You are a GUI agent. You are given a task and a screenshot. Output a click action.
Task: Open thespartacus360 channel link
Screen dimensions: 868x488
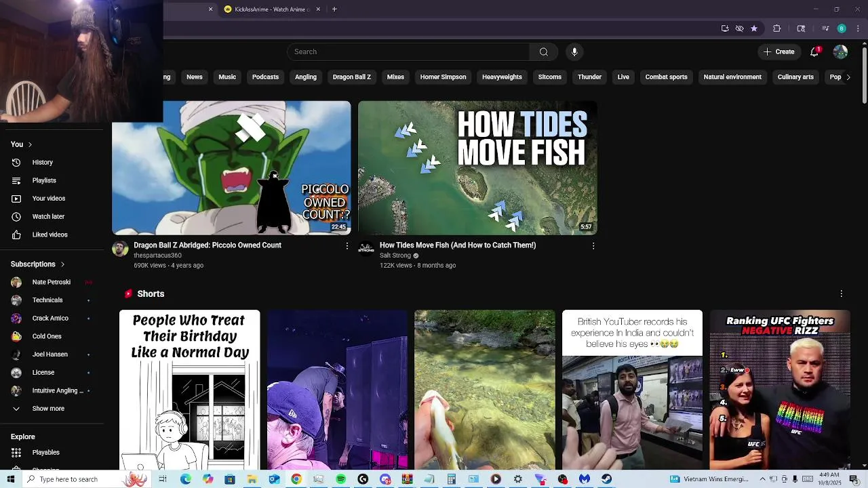tap(157, 256)
